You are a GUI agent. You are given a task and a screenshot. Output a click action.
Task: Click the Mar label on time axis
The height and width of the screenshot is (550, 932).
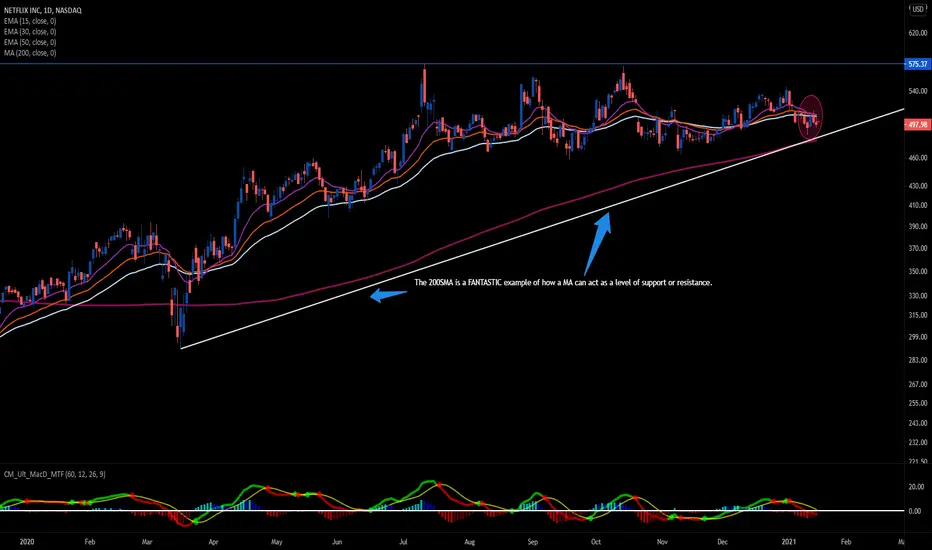pyautogui.click(x=147, y=542)
